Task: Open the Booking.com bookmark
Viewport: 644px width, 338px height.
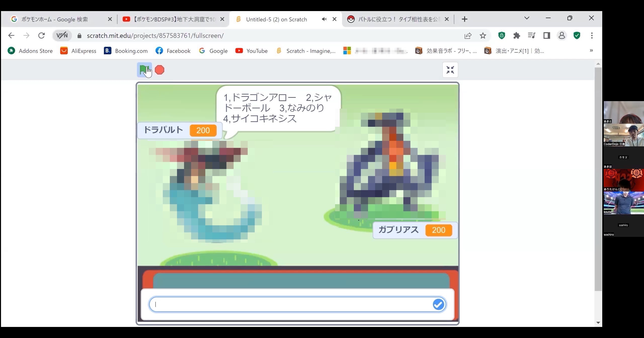Action: [x=126, y=51]
